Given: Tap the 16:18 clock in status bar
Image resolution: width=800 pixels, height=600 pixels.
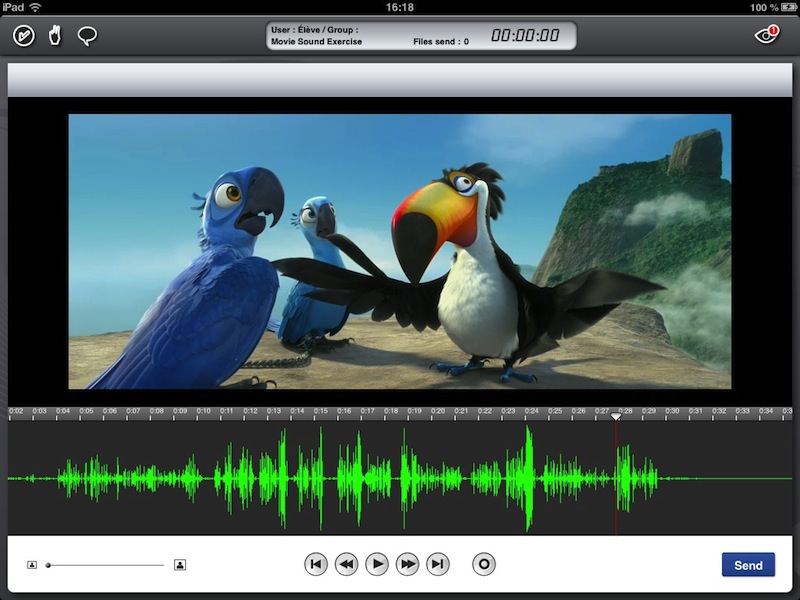Looking at the screenshot, I should click(399, 7).
